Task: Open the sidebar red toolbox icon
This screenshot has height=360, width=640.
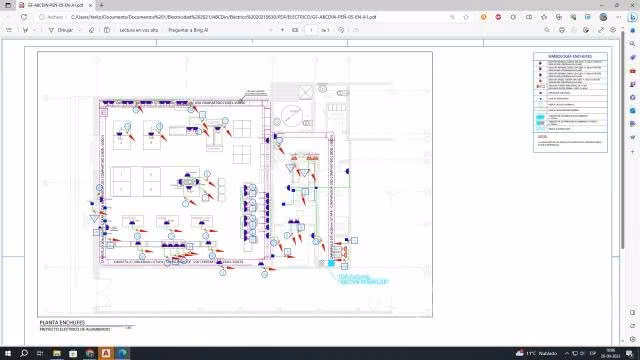Action: pyautogui.click(x=633, y=71)
